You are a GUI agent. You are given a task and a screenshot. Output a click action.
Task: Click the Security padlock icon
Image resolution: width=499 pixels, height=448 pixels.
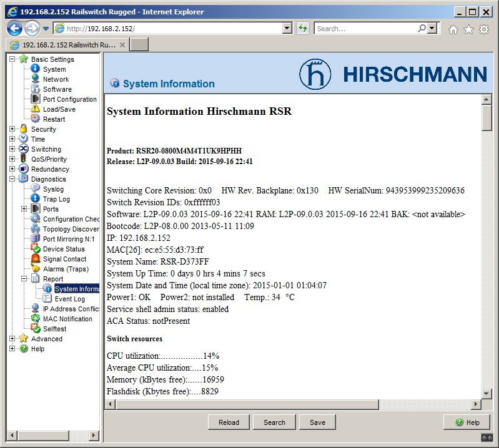(x=23, y=129)
